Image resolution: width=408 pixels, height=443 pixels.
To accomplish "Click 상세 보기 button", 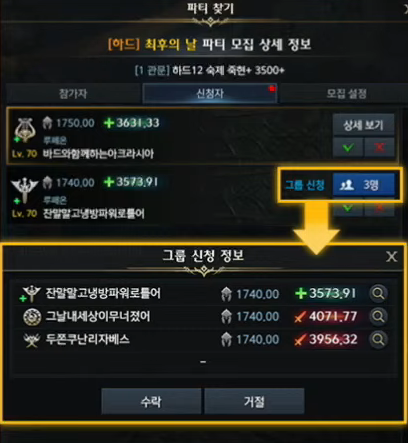I will [x=364, y=125].
